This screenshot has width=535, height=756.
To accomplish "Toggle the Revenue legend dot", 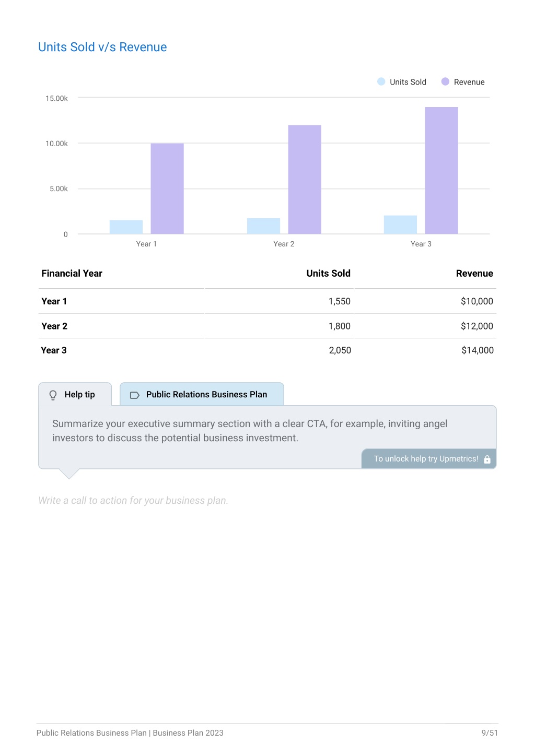I will (445, 81).
